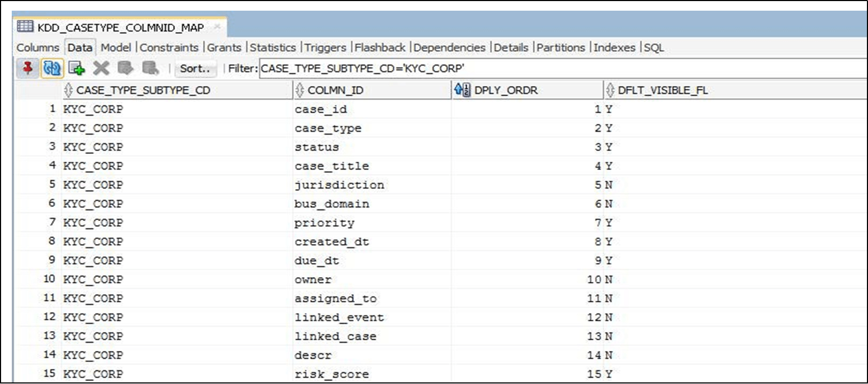Click the Filter input field
The height and width of the screenshot is (384, 868).
563,68
